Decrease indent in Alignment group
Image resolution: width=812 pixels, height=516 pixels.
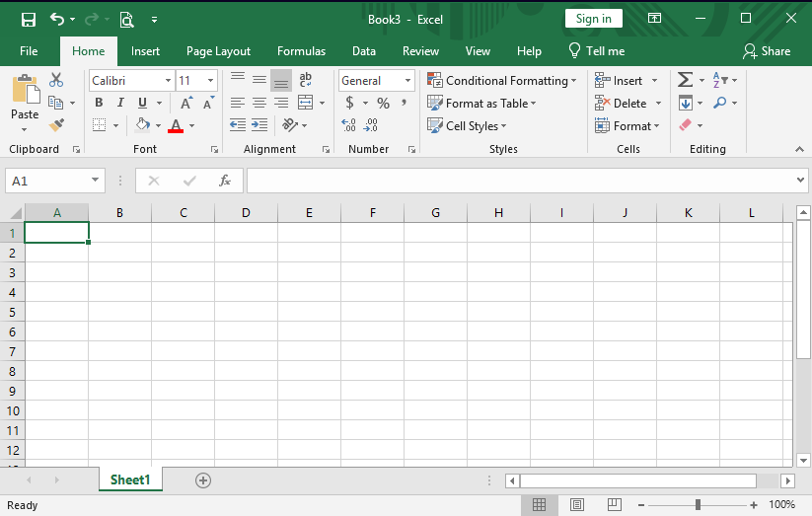(238, 125)
